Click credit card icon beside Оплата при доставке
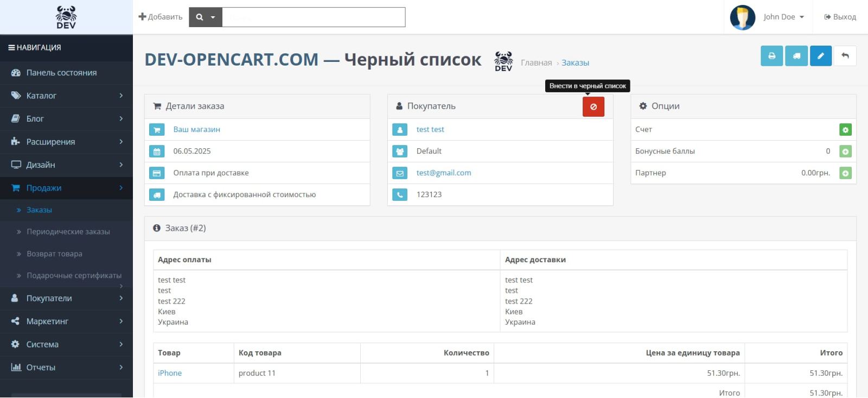Screen dimensions: 868x398 [x=157, y=173]
